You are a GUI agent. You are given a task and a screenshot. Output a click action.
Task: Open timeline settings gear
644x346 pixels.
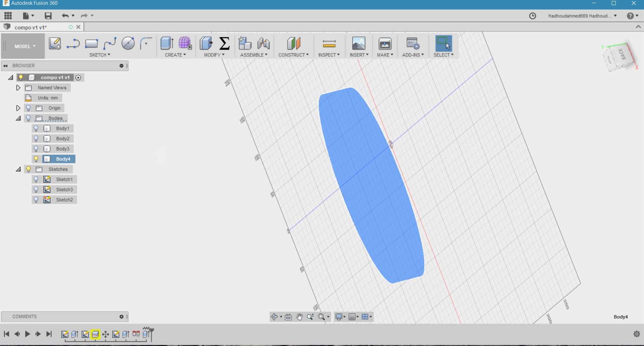coord(637,334)
